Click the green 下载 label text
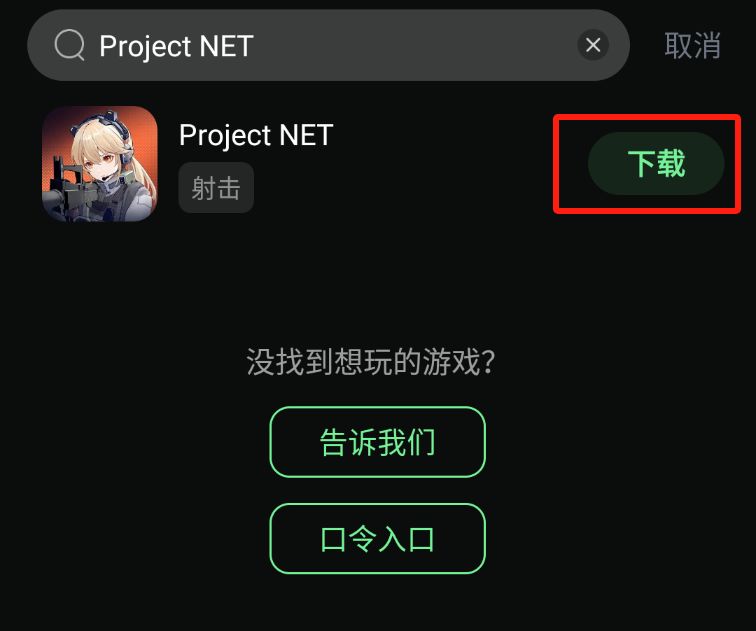The image size is (756, 631). [x=656, y=163]
